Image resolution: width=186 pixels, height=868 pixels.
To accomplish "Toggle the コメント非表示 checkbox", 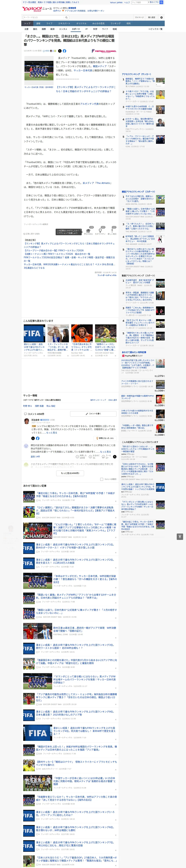I will [x=102, y=479].
